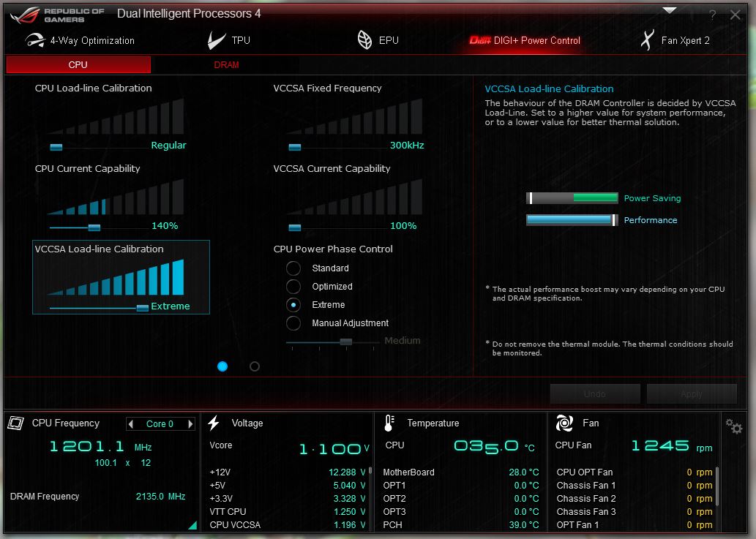Screen dimensions: 756x539
Task: Click the TPU icon in the top menu
Action: (216, 40)
